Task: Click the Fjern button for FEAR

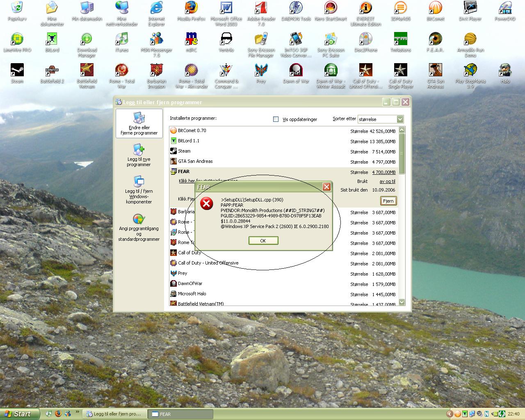Action: tap(388, 201)
